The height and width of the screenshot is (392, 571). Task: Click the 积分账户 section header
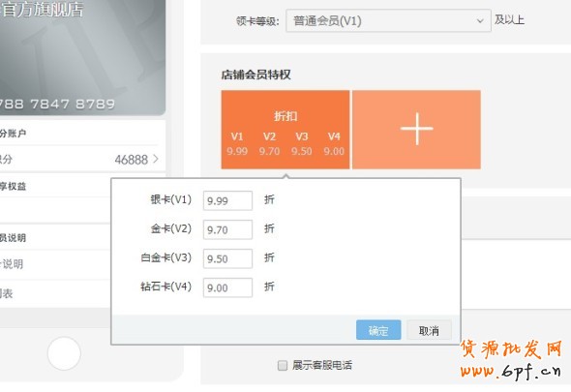pos(14,134)
